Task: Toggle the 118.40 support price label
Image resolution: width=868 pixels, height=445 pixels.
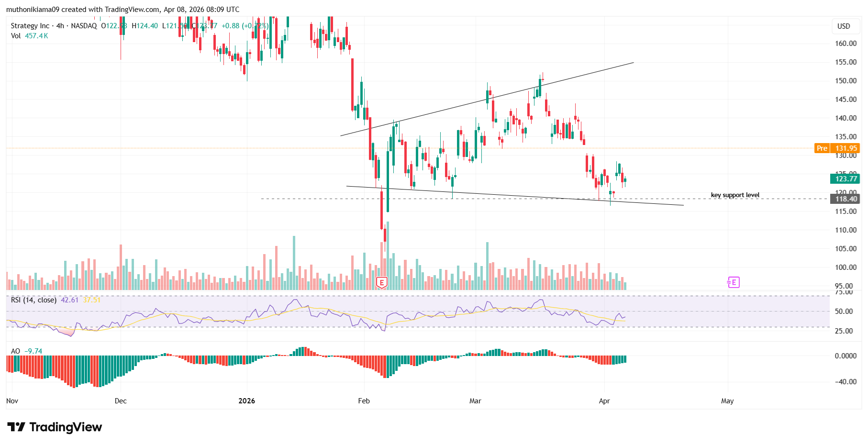Action: 844,199
